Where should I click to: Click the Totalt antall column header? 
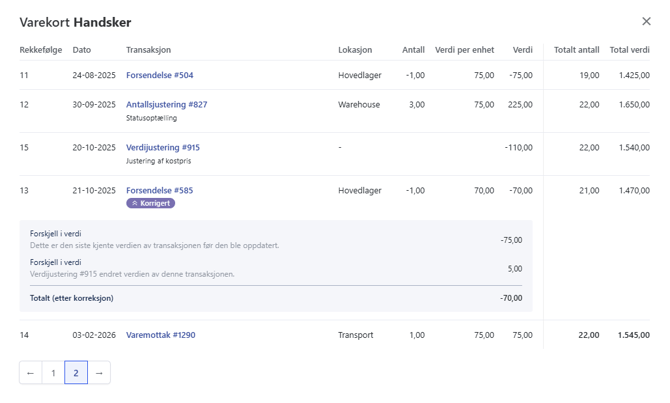pyautogui.click(x=576, y=49)
